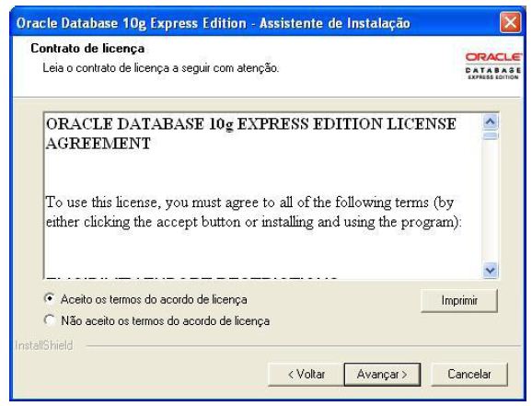The width and height of the screenshot is (532, 406).
Task: Click the scrollbar down arrow in the license box
Action: (x=491, y=271)
